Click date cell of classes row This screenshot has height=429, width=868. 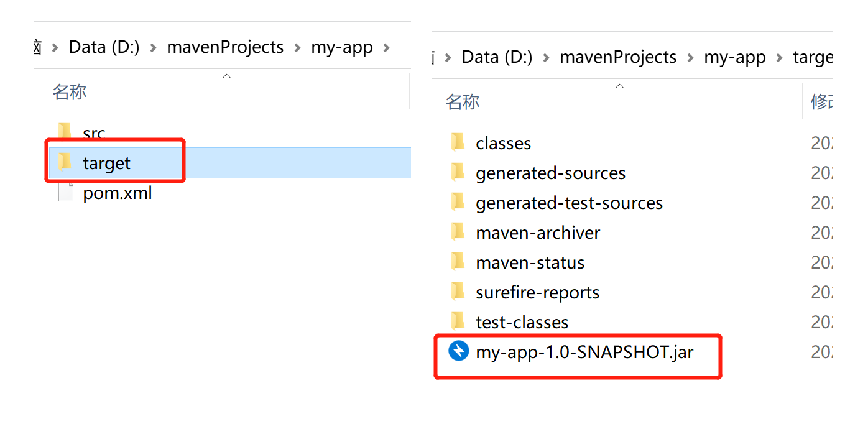pos(821,143)
